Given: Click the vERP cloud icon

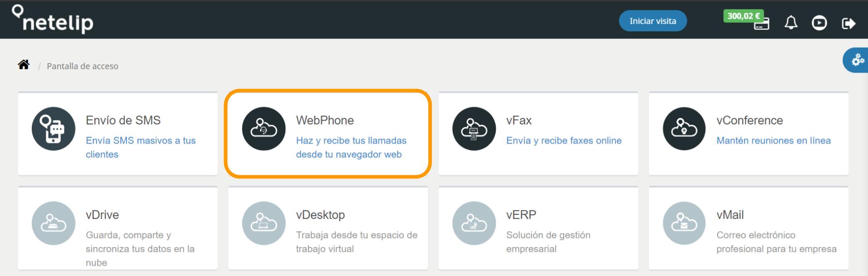Looking at the screenshot, I should tap(474, 223).
